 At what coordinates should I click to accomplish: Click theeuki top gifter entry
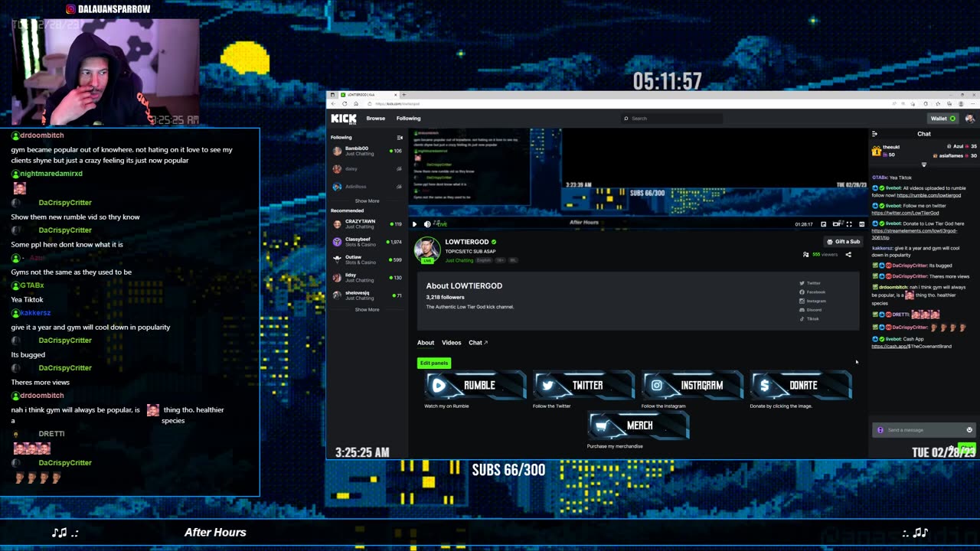(887, 151)
